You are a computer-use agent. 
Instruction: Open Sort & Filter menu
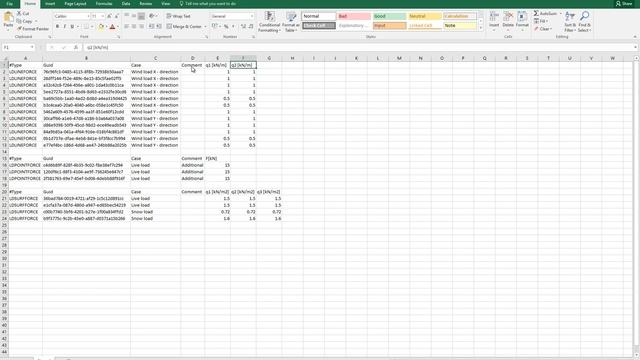point(570,22)
